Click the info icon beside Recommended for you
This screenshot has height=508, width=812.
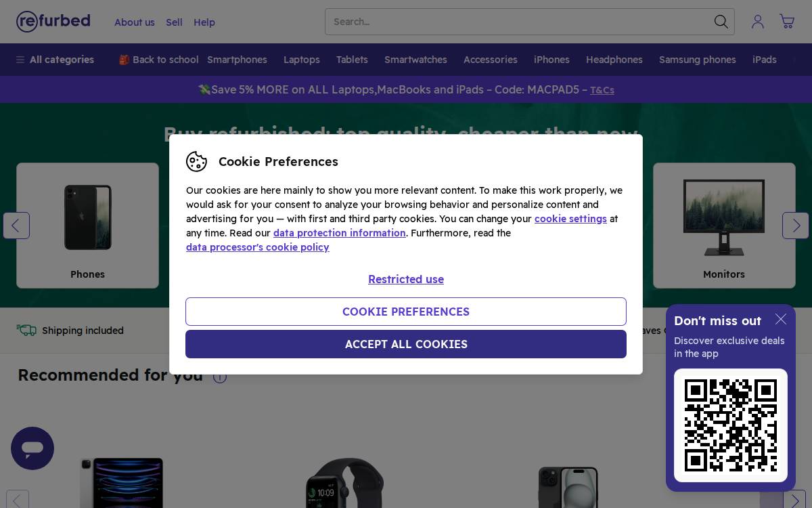(220, 377)
